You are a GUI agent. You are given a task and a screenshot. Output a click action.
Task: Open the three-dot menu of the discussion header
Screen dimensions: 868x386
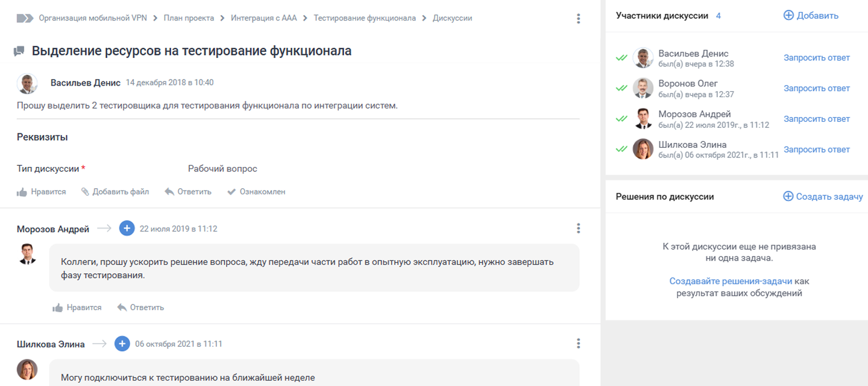click(578, 19)
